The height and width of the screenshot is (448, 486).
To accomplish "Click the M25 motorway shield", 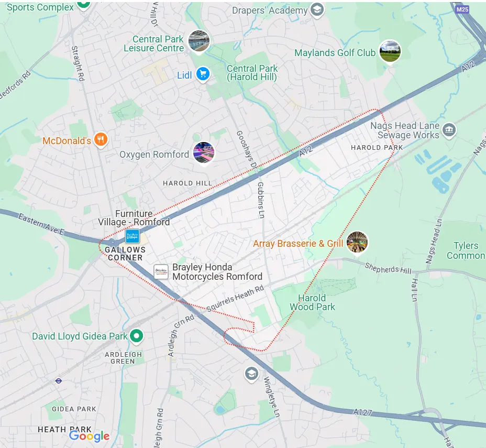I will click(462, 9).
